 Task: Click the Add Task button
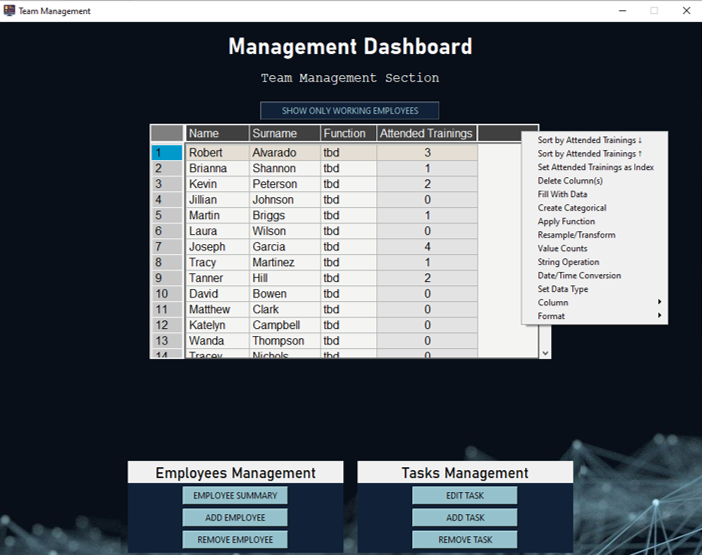464,518
